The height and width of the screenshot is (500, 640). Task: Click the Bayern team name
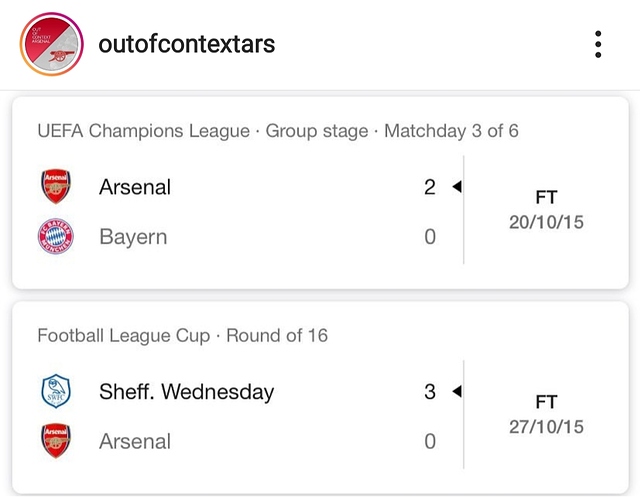(x=133, y=237)
